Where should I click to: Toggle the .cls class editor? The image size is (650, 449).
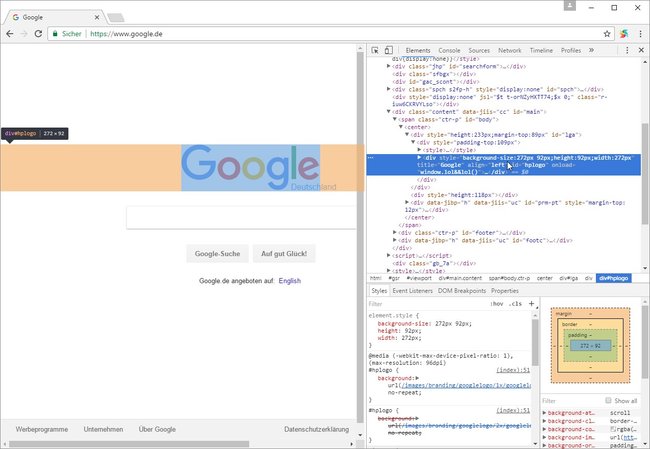pos(515,304)
